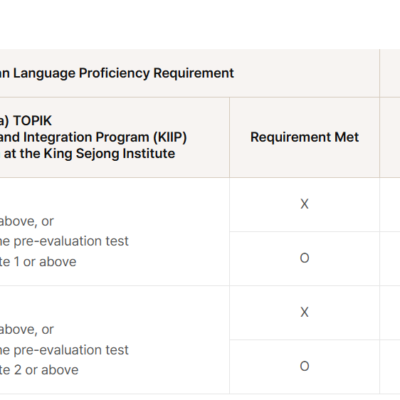Select the King Sejong Institute line
Image resolution: width=400 pixels, height=400 pixels.
(x=87, y=154)
